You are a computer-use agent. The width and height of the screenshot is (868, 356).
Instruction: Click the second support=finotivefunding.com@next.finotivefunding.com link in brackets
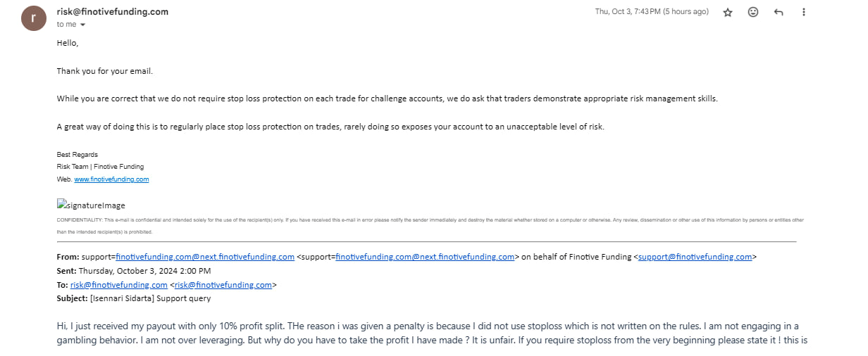[425, 257]
